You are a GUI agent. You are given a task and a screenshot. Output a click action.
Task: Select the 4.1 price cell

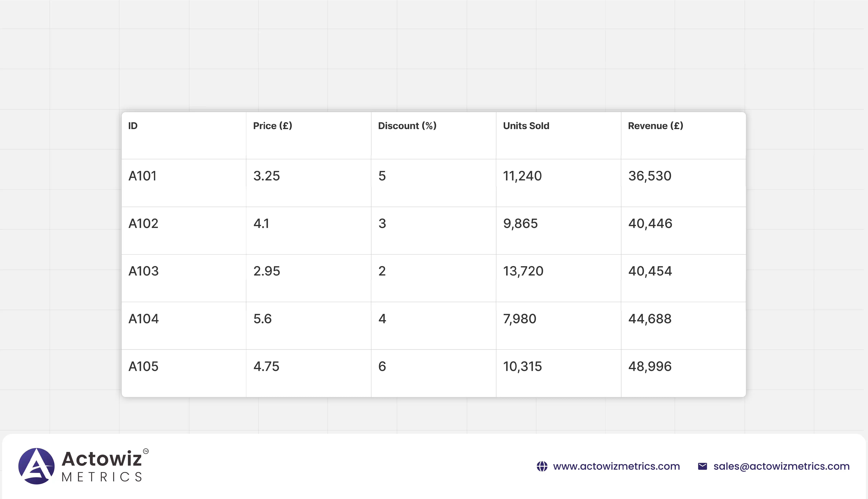[x=261, y=223]
